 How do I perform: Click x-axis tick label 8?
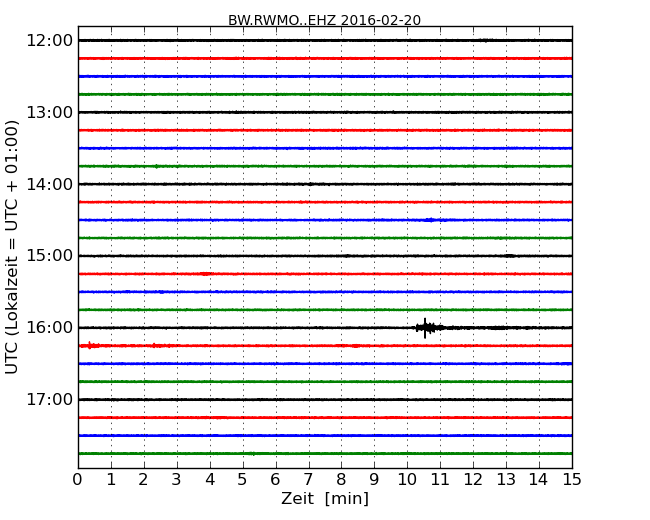pyautogui.click(x=341, y=480)
